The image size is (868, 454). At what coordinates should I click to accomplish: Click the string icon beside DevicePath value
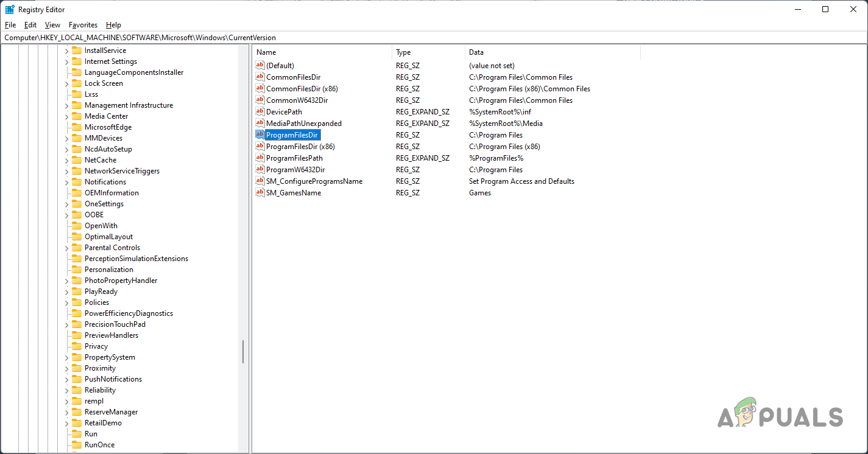260,112
